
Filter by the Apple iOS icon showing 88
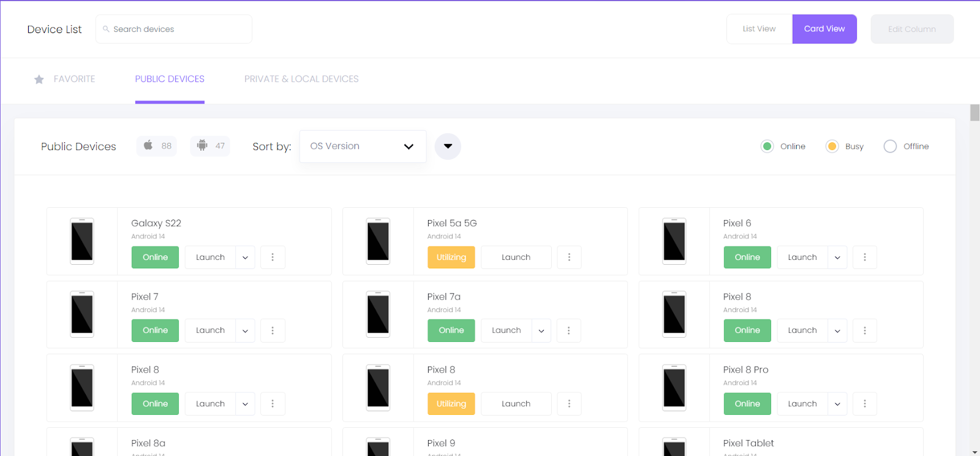click(157, 146)
